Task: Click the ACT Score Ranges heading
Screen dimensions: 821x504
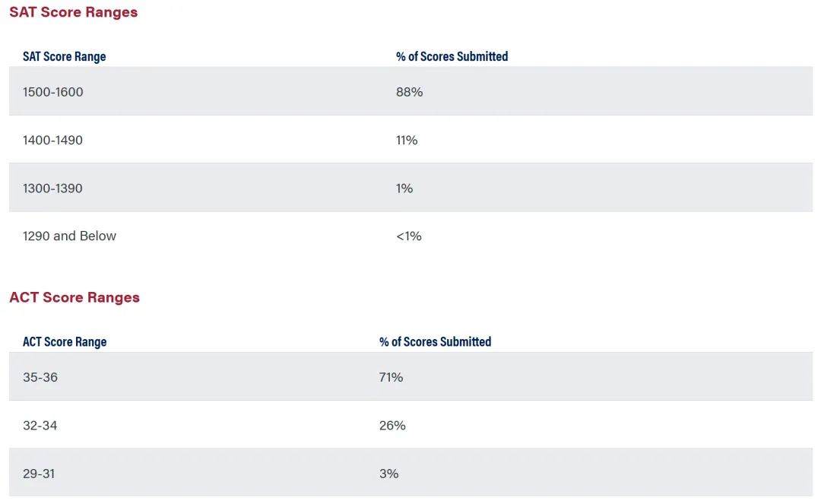Action: click(74, 297)
